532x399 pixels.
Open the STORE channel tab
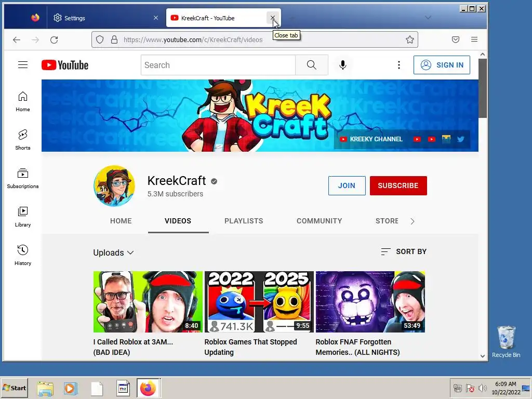point(387,221)
